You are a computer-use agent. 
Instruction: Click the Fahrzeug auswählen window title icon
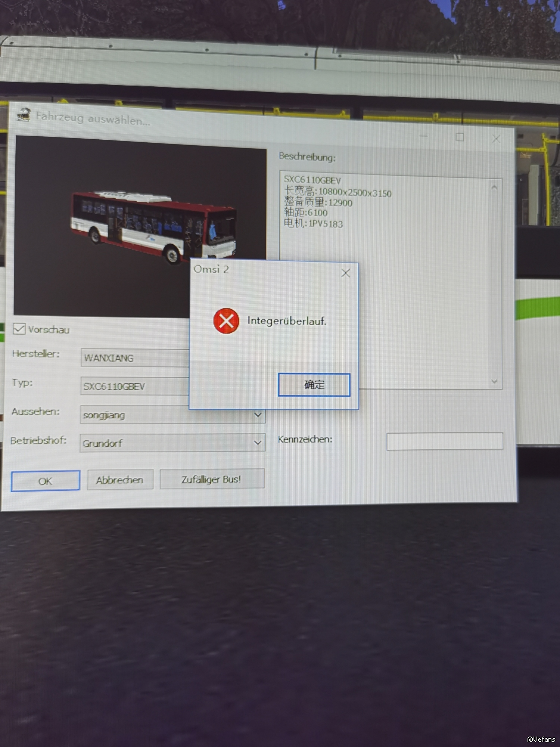[x=24, y=115]
